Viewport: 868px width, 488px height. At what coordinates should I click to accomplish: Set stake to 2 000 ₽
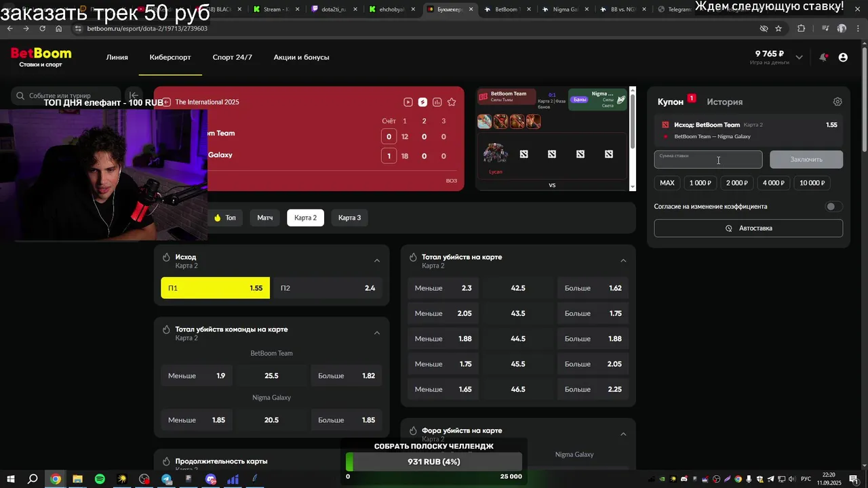point(736,183)
